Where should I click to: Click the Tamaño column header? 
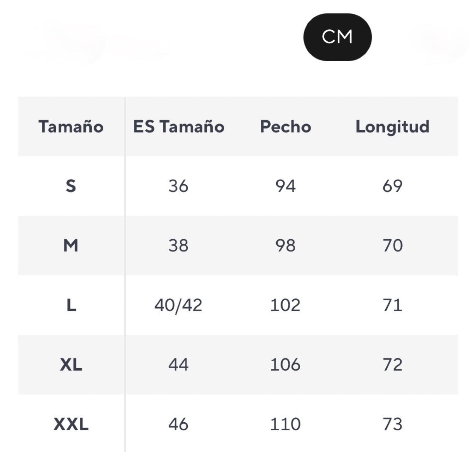point(71,126)
